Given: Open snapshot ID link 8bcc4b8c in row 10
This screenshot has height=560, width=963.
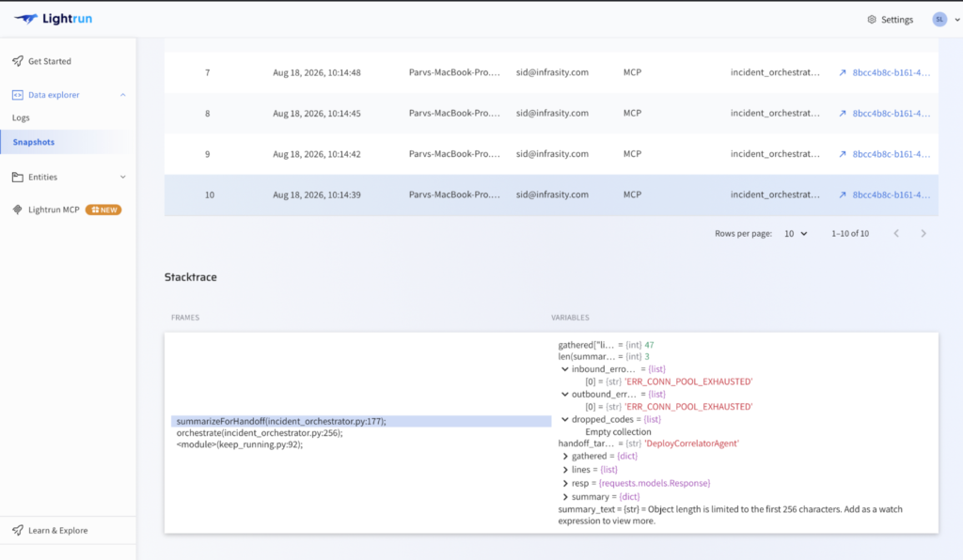Looking at the screenshot, I should [892, 194].
